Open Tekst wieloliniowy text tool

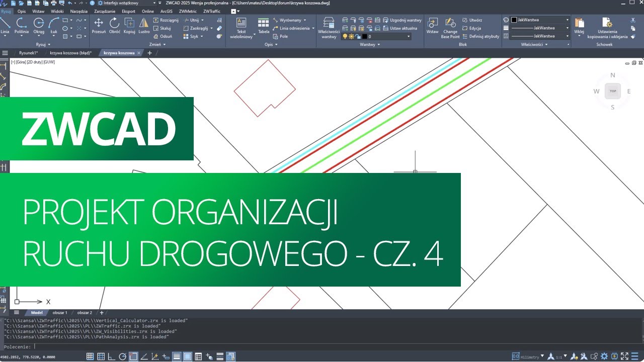click(x=242, y=28)
